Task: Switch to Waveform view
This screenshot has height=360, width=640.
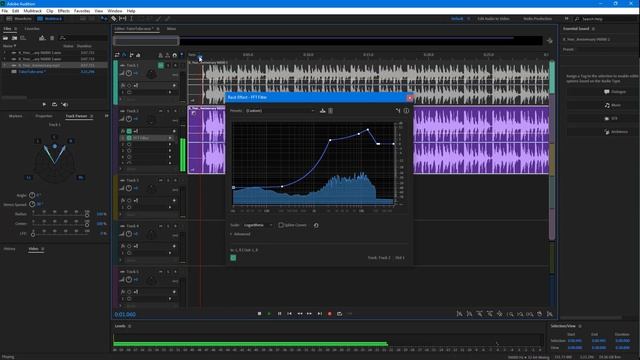Action: point(19,19)
